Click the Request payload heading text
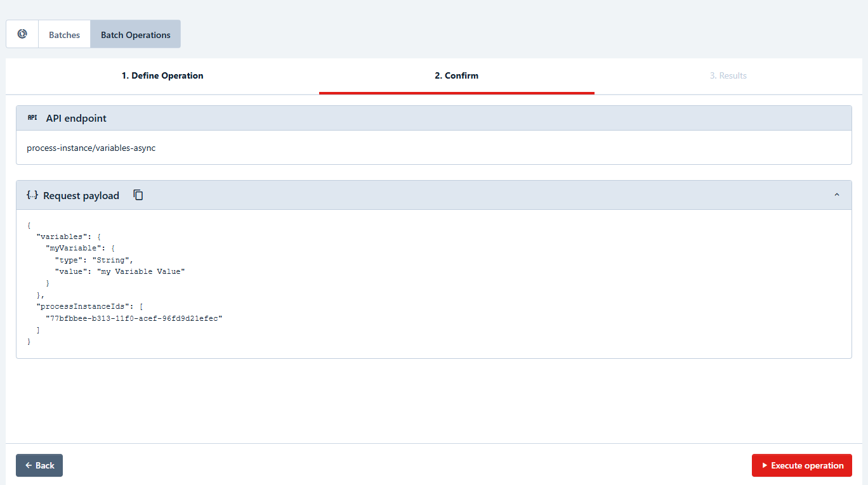Viewport: 868px width, 485px height. [x=81, y=196]
